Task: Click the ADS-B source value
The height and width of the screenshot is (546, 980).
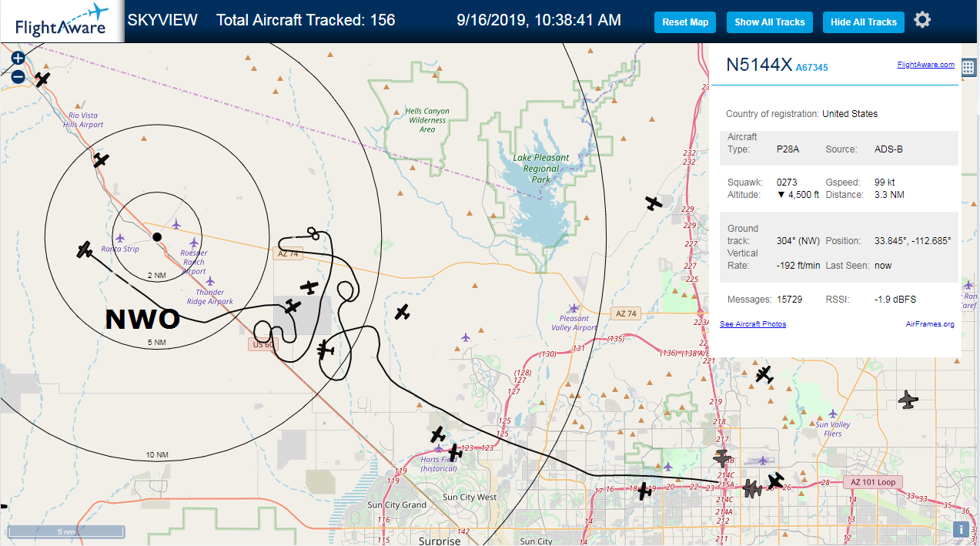Action: click(x=888, y=149)
